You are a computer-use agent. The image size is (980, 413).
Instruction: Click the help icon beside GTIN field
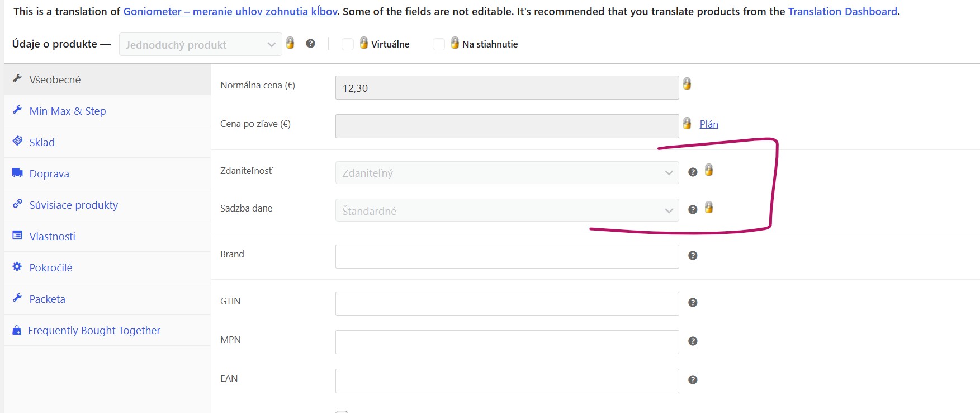[693, 303]
